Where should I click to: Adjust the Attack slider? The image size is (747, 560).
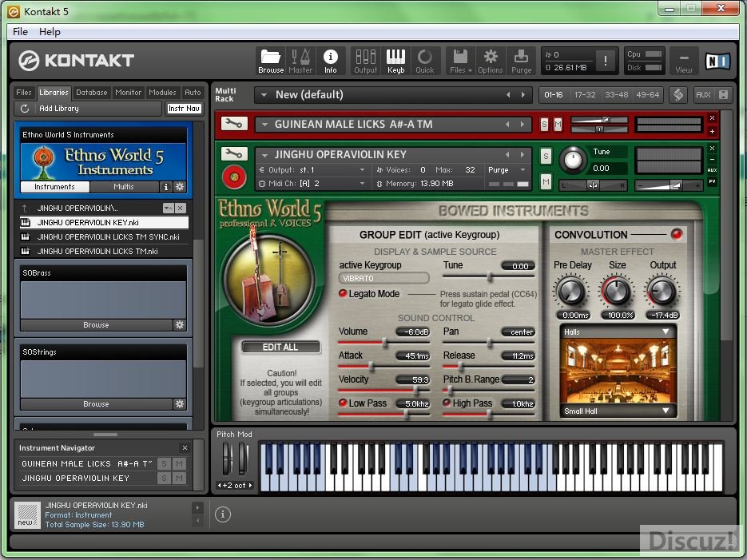tap(370, 366)
